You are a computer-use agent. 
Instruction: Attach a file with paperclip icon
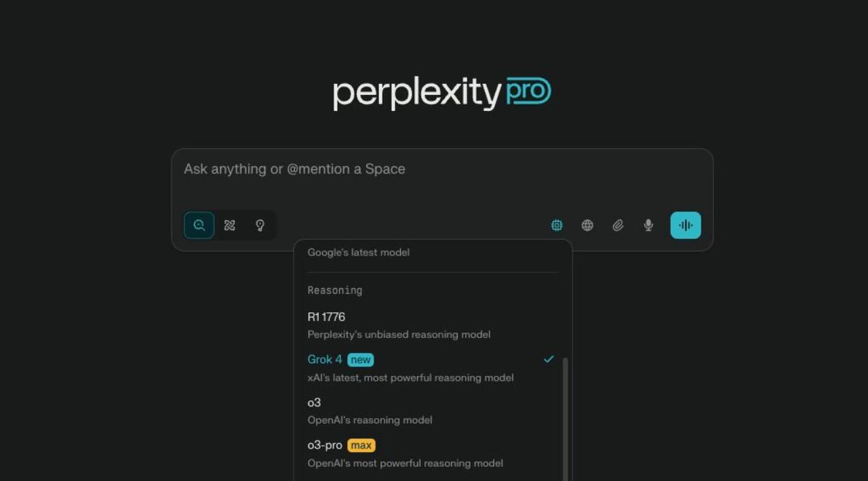tap(618, 226)
